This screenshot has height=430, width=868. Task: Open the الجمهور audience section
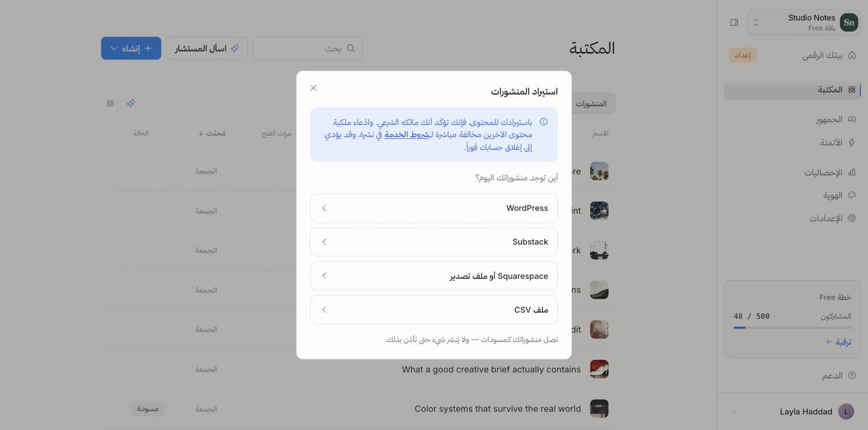pos(836,120)
